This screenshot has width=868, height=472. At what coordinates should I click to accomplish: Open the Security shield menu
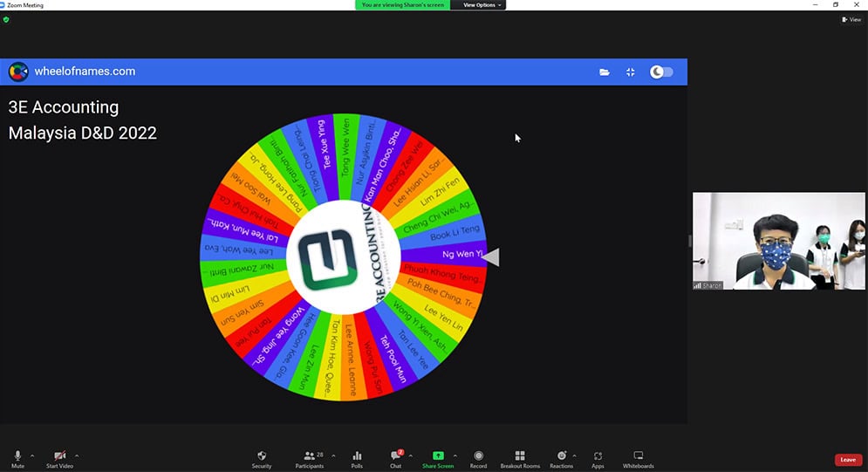(x=262, y=459)
